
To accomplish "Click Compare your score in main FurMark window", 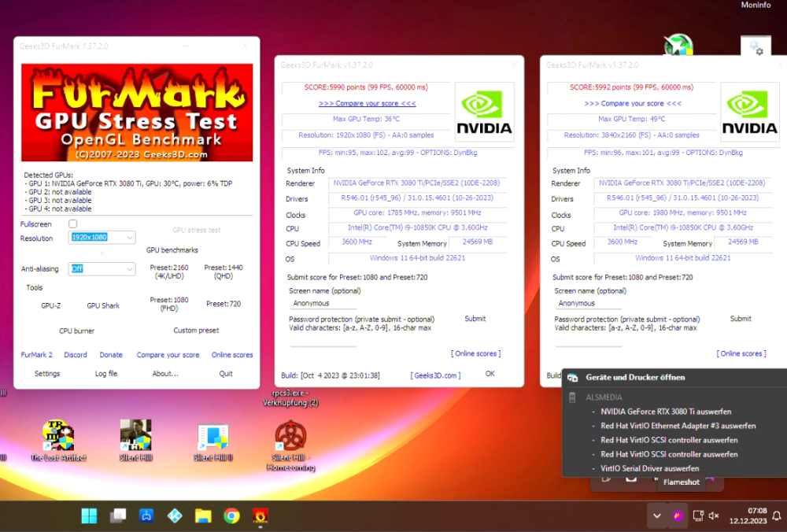I will click(168, 355).
